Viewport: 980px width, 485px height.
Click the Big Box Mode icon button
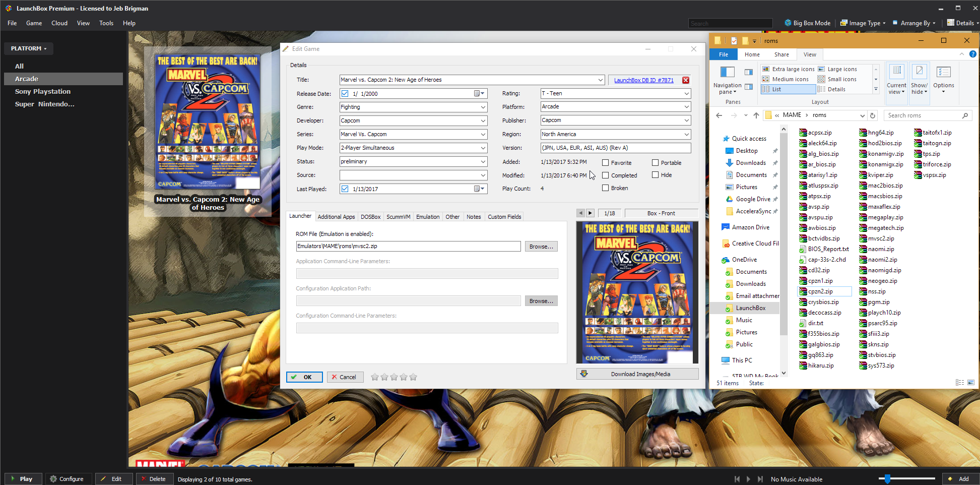click(x=808, y=23)
